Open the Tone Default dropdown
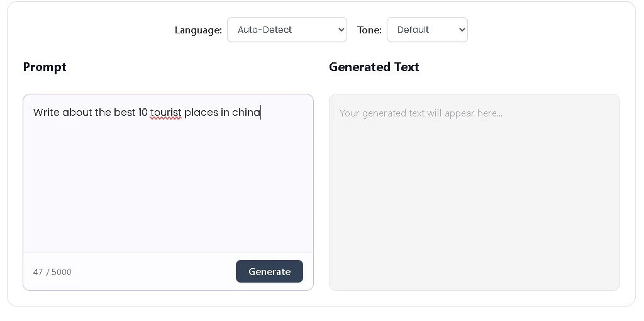Screen dimensions: 644x321 pos(427,30)
